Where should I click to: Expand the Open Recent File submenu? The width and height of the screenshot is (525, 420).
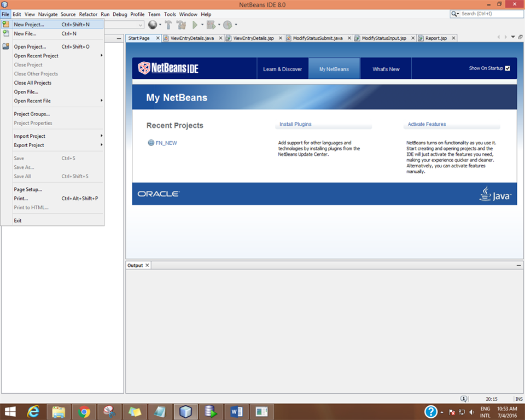pos(102,101)
